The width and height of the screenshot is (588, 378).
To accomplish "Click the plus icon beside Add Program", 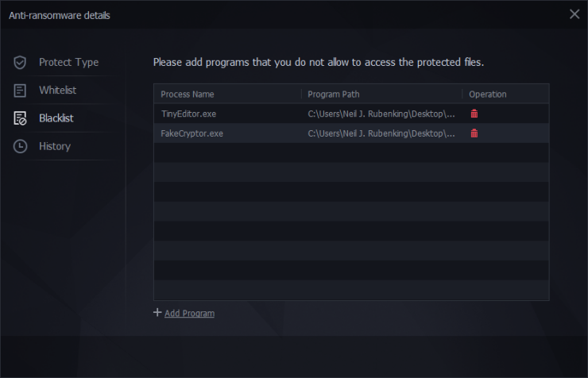I will [x=157, y=313].
